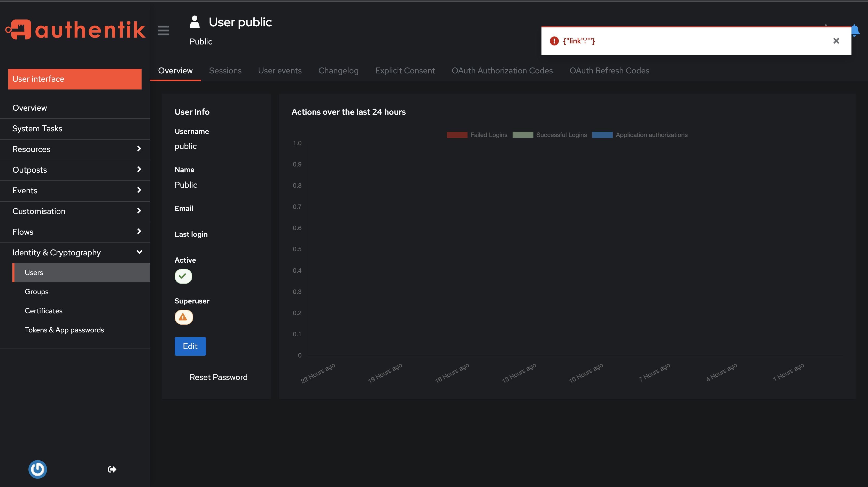Click the Reset Password link

tap(218, 377)
